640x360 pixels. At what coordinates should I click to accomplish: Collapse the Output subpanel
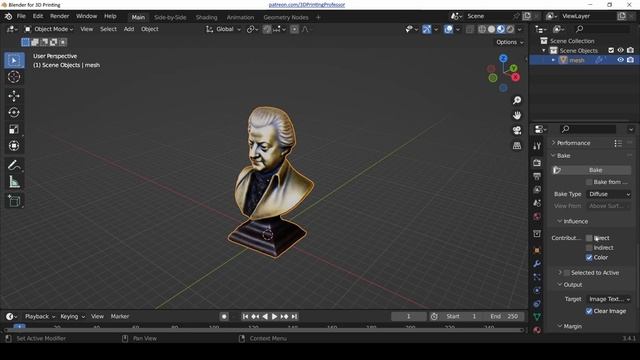[572, 285]
